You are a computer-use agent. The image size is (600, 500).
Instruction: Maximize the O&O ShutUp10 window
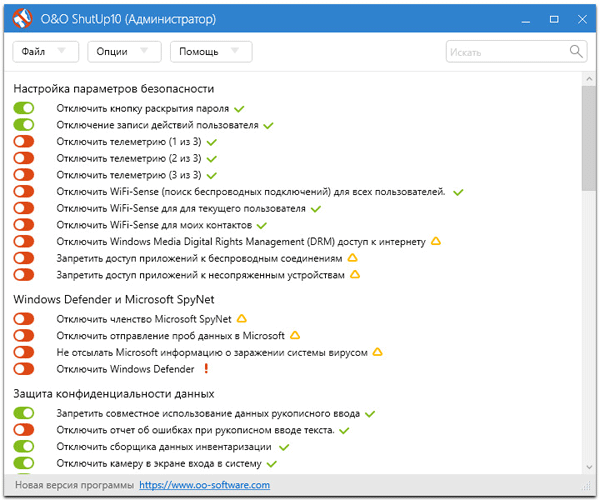[554, 19]
